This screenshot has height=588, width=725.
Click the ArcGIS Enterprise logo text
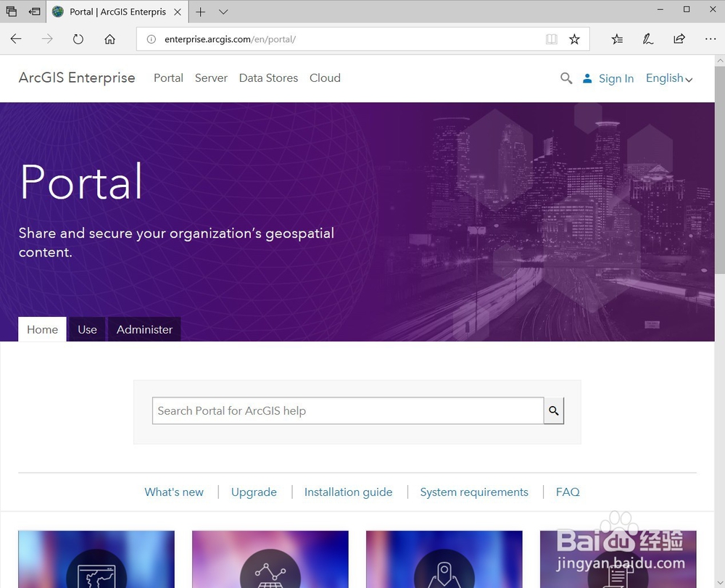click(77, 78)
